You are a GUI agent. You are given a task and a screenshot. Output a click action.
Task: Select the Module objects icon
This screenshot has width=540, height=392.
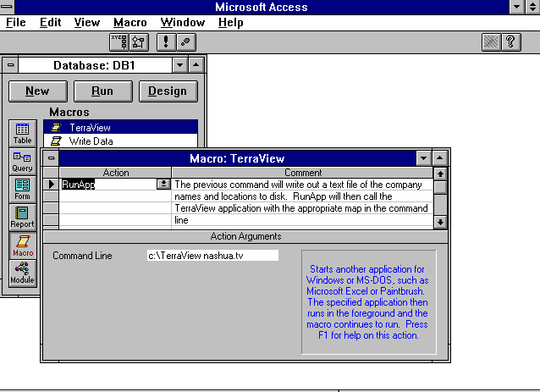click(22, 273)
